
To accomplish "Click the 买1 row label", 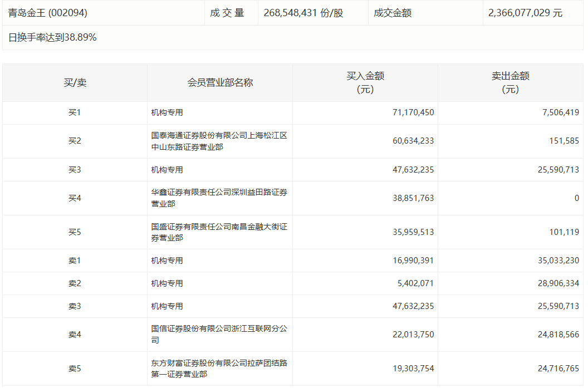I will click(75, 112).
